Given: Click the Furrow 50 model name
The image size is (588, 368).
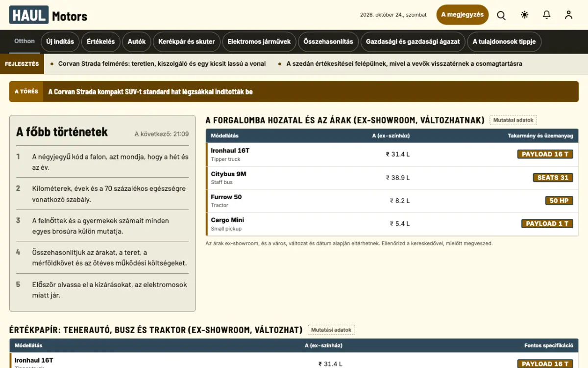Looking at the screenshot, I should pyautogui.click(x=226, y=197).
